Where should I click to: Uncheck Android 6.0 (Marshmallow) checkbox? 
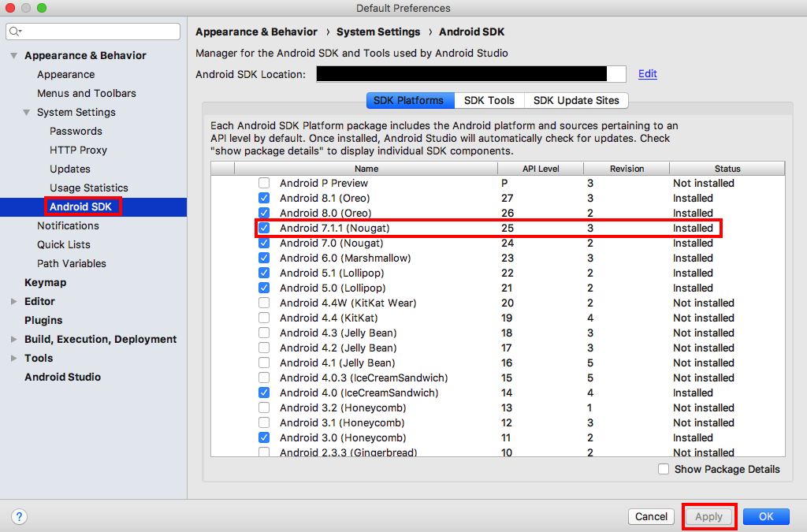(x=264, y=258)
